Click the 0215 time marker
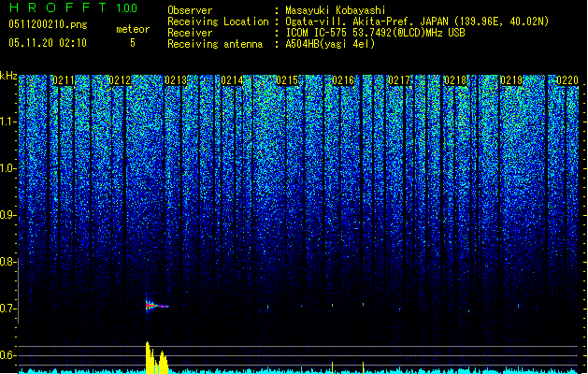 pos(287,80)
